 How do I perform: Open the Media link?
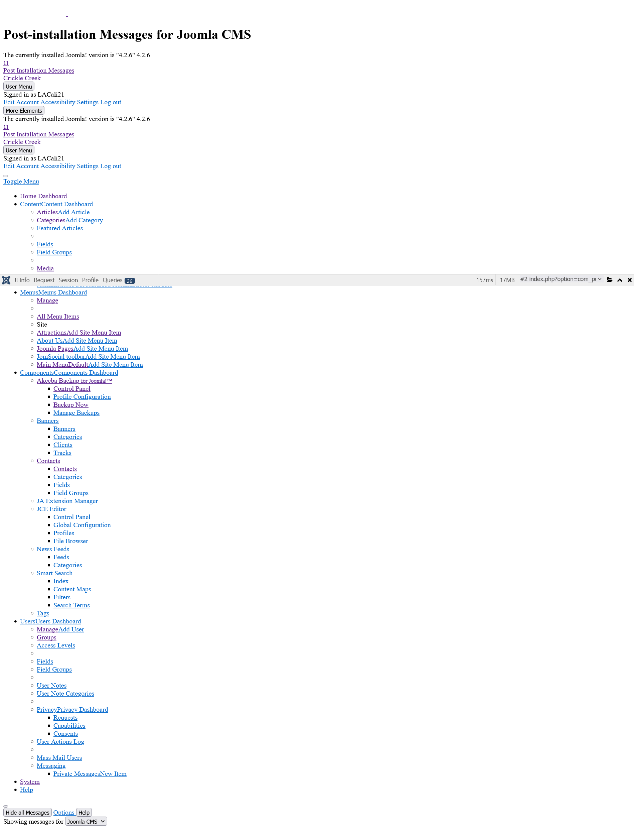tap(45, 268)
